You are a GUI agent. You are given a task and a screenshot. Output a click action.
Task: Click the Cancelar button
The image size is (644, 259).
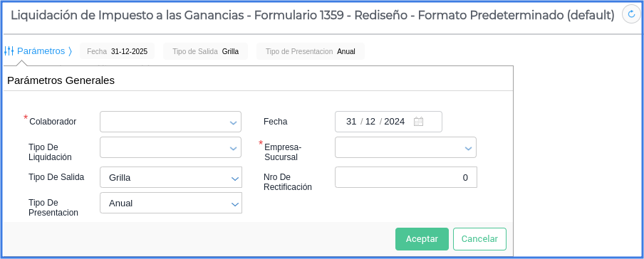coord(479,239)
